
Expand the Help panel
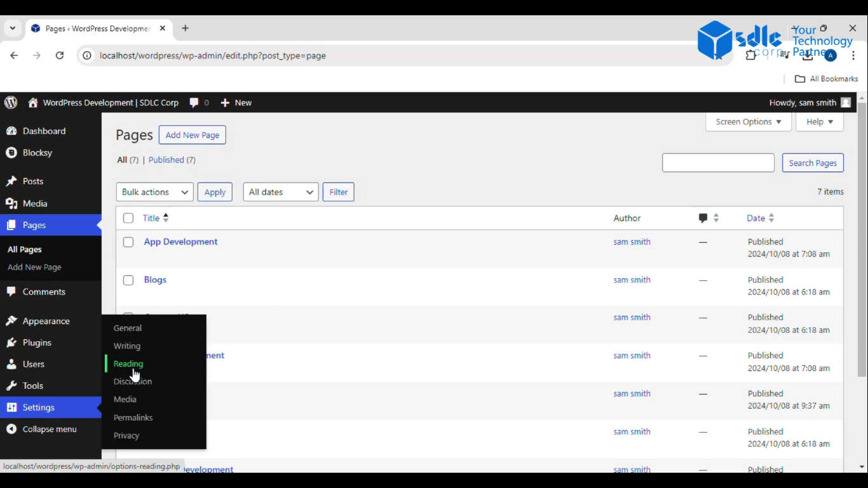point(820,121)
